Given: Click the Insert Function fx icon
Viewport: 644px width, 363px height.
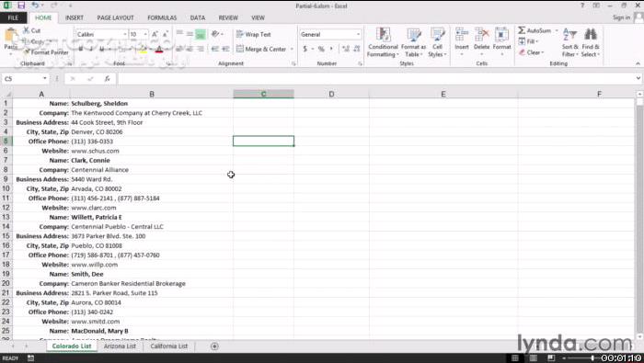Looking at the screenshot, I should [108, 78].
